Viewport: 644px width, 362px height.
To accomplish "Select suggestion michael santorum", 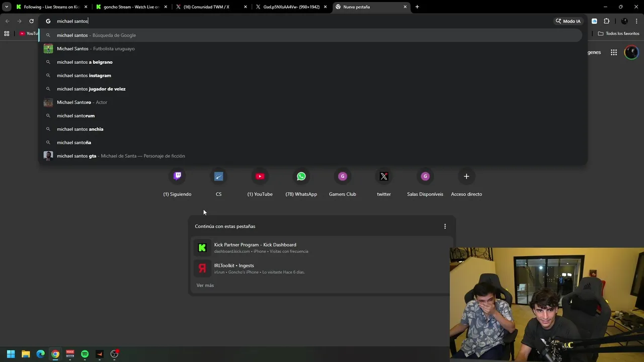I will pyautogui.click(x=311, y=116).
